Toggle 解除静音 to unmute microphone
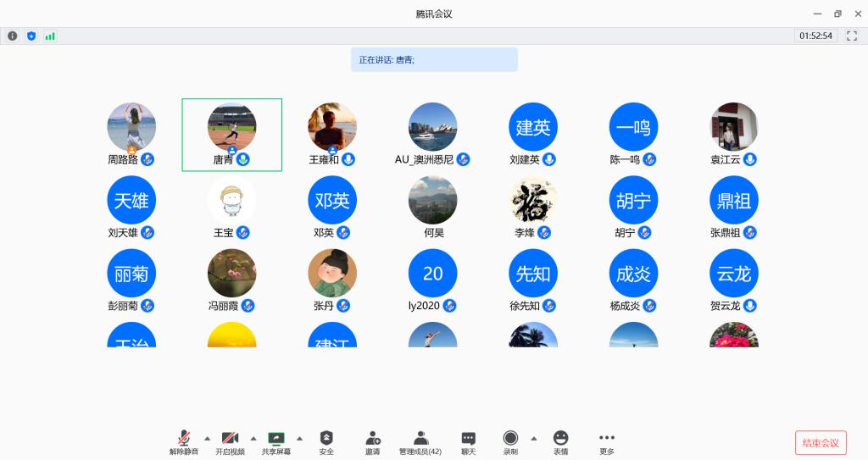Image resolution: width=868 pixels, height=460 pixels. pos(184,439)
